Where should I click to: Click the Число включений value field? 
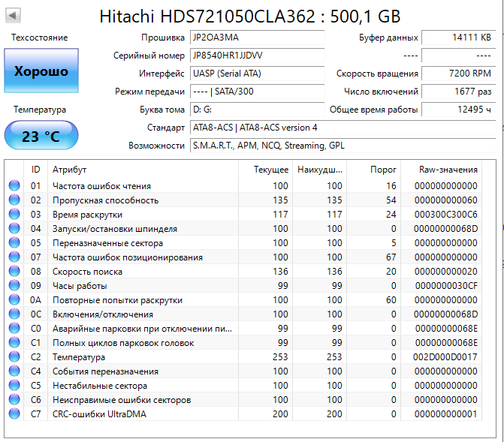coord(458,92)
